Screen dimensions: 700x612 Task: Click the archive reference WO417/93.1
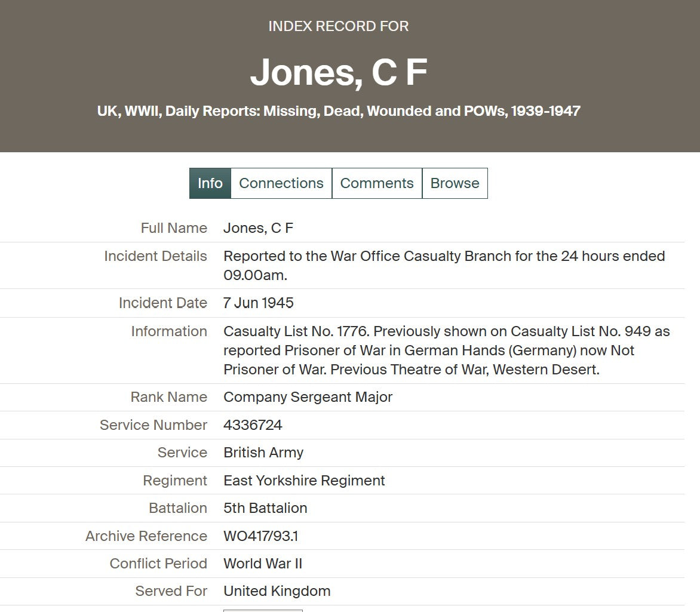pyautogui.click(x=260, y=536)
